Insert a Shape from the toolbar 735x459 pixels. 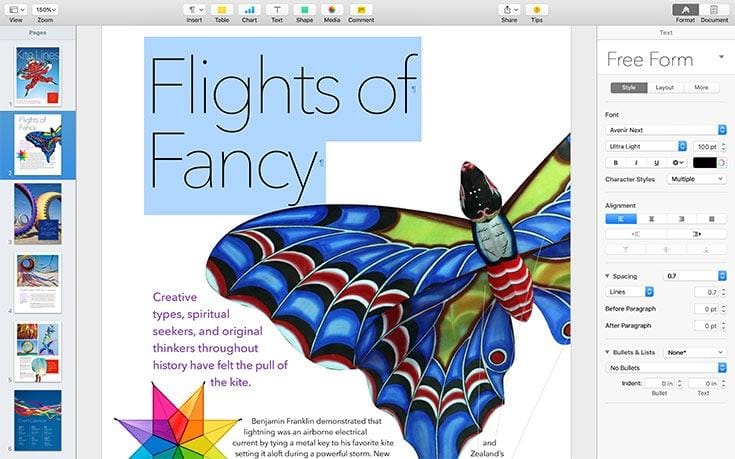tap(304, 10)
